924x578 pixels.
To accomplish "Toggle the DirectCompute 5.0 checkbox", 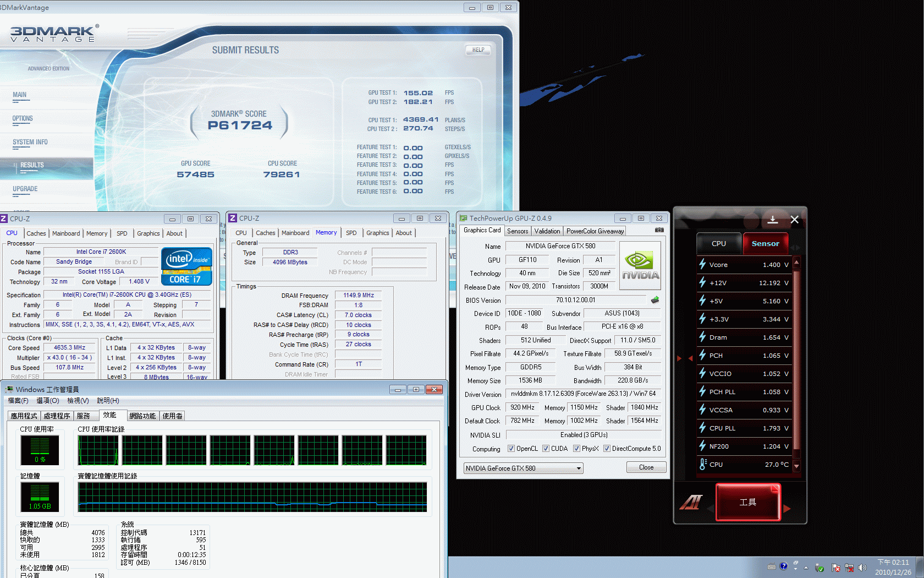I will coord(607,449).
